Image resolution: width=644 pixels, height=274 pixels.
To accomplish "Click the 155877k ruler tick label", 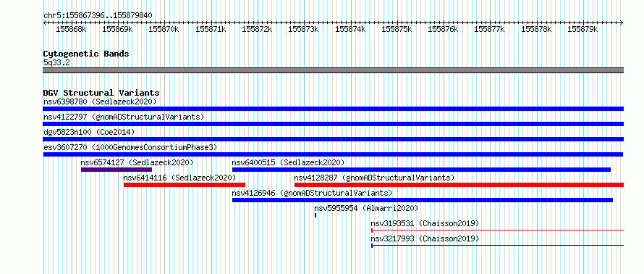I will [x=490, y=29].
